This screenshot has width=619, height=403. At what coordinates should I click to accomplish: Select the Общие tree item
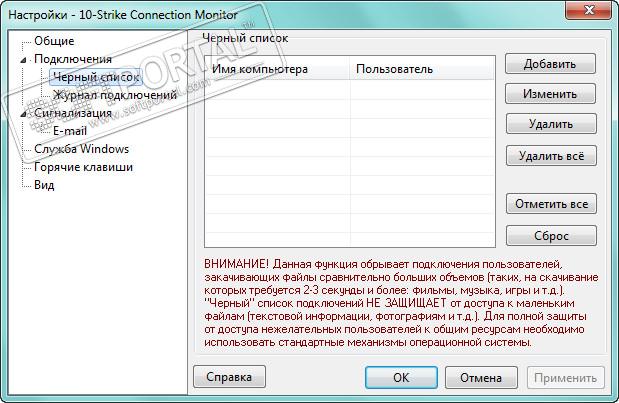pyautogui.click(x=54, y=41)
